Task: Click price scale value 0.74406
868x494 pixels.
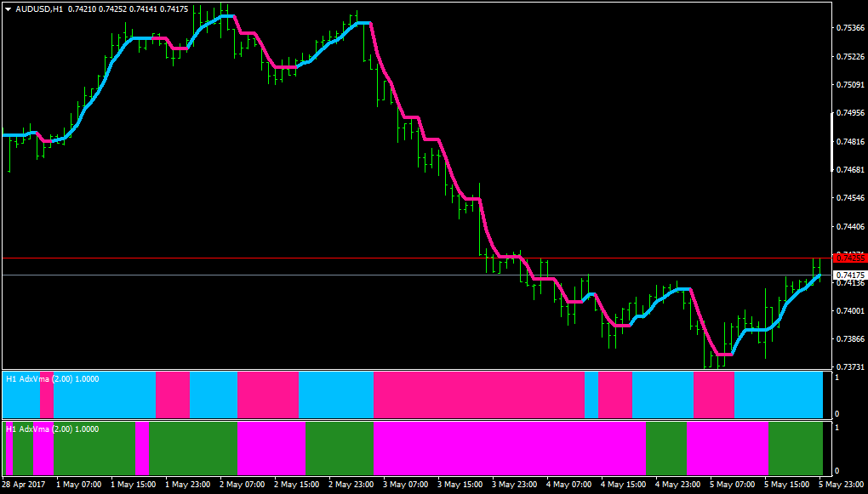Action: 851,226
